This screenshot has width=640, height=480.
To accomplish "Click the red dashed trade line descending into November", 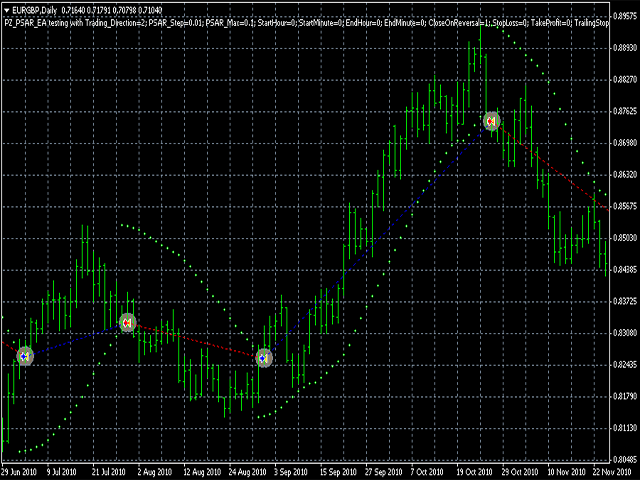I will click(551, 166).
